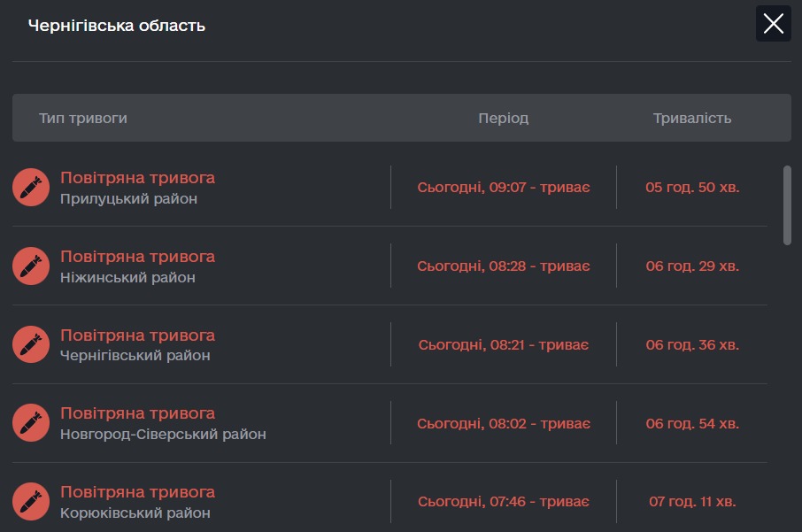
Task: Click the time entry Сьогодні, 08:28 - триває
Action: [503, 266]
